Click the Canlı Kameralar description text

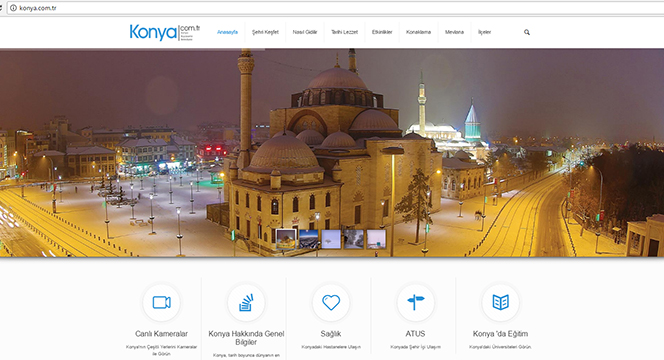point(161,350)
